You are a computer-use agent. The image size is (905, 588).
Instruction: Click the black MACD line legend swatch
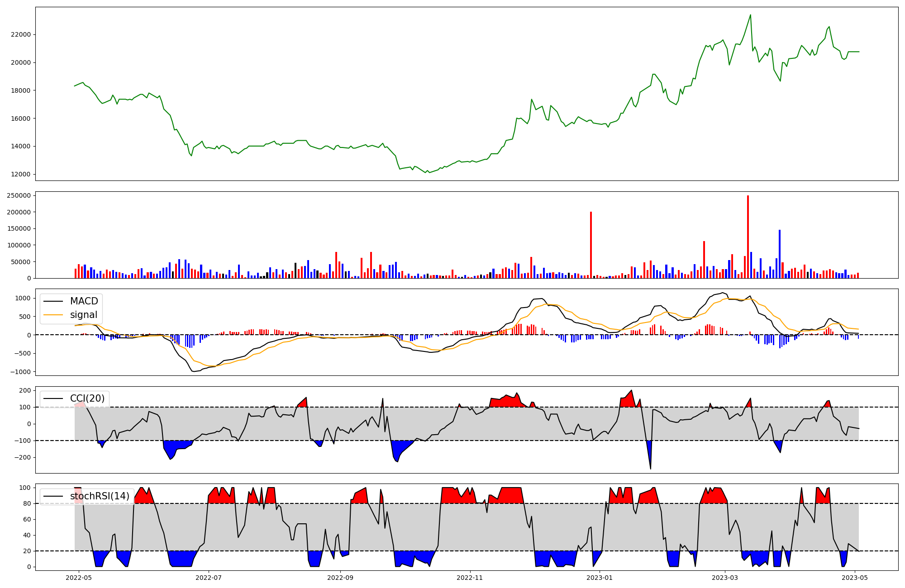point(54,301)
